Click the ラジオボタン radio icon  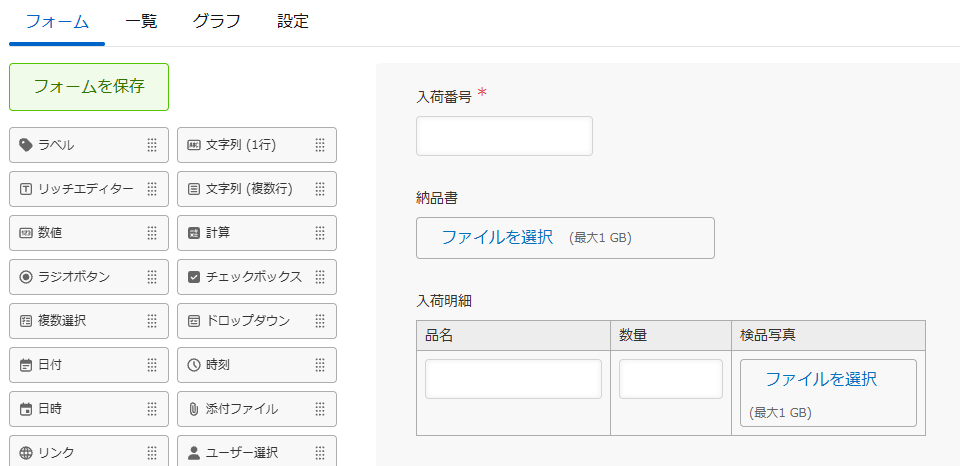[x=26, y=277]
